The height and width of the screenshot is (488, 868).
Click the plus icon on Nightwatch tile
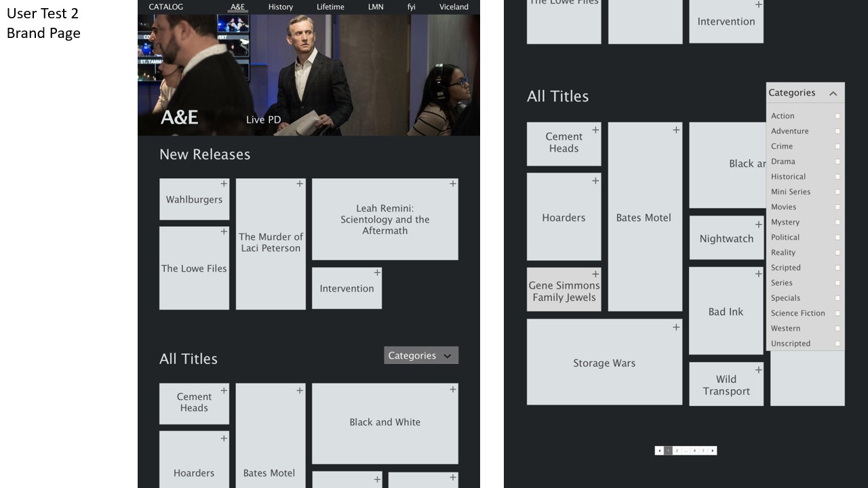pos(758,224)
